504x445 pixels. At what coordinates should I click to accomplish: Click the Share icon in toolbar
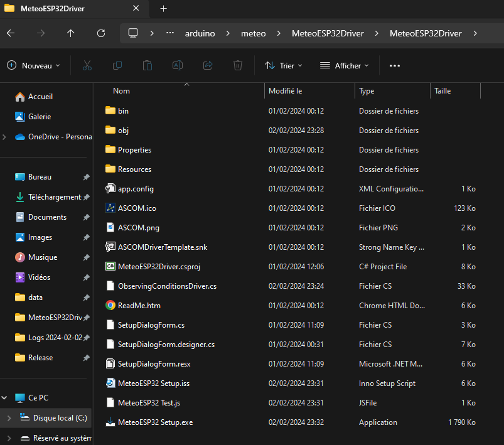pyautogui.click(x=208, y=65)
